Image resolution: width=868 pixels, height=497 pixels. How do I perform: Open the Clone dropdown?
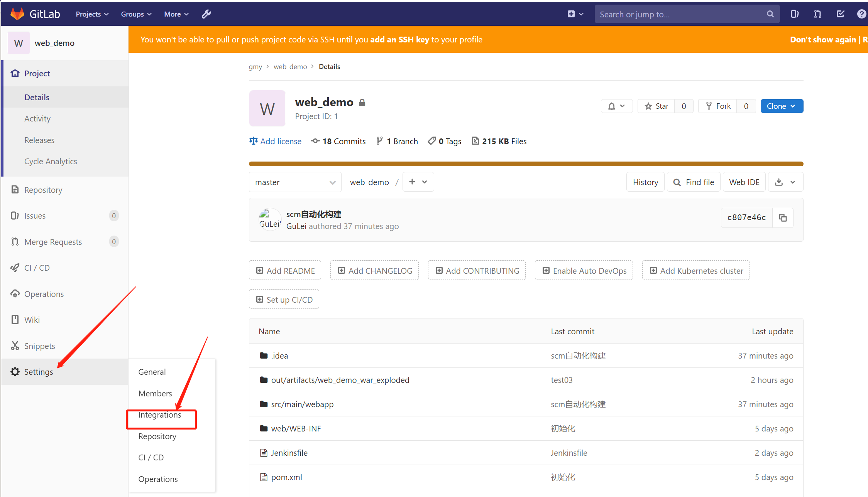point(782,106)
